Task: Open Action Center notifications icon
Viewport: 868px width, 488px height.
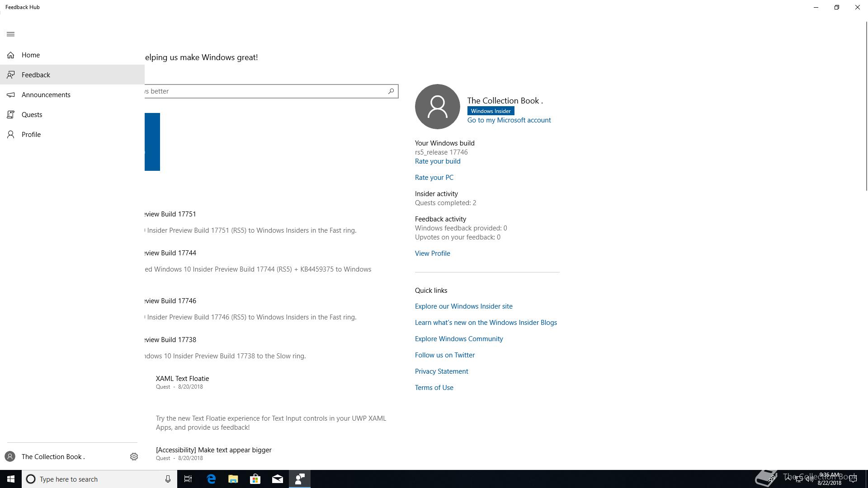Action: tap(853, 479)
